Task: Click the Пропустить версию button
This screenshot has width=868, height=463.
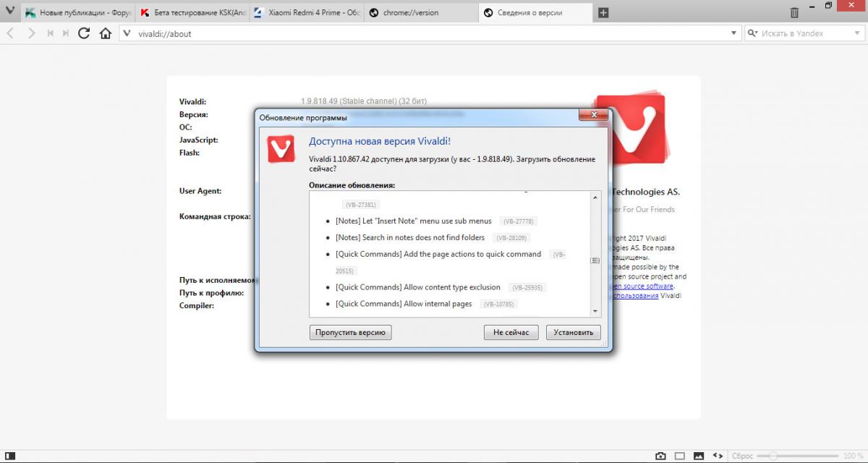Action: 351,332
